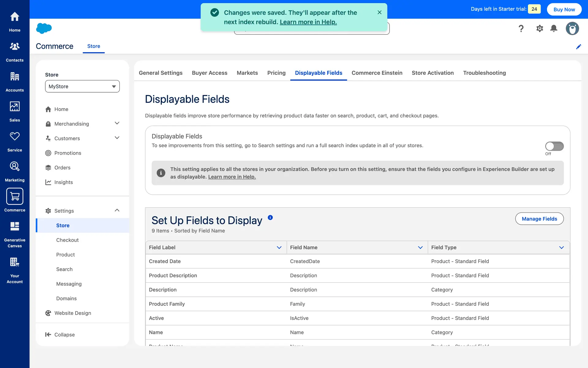
Task: Open Field Label column header dropdown
Action: (x=279, y=247)
